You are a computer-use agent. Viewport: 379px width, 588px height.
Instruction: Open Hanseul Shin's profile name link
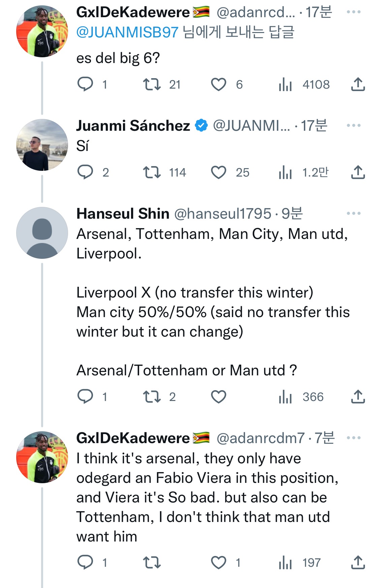123,214
